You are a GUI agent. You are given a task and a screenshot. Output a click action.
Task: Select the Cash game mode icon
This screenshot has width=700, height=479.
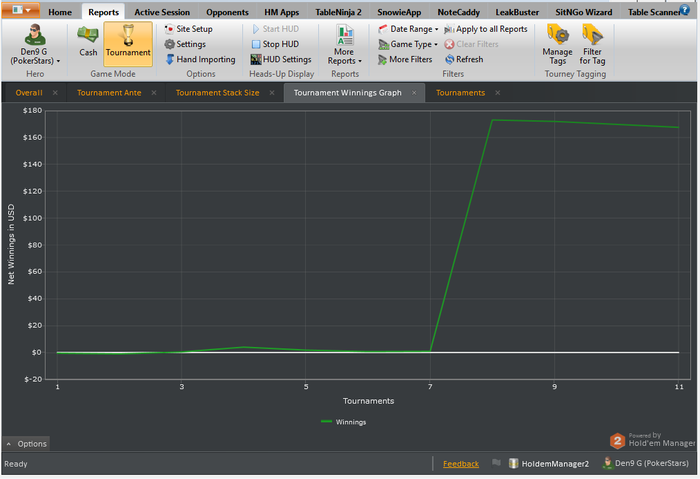[88, 42]
